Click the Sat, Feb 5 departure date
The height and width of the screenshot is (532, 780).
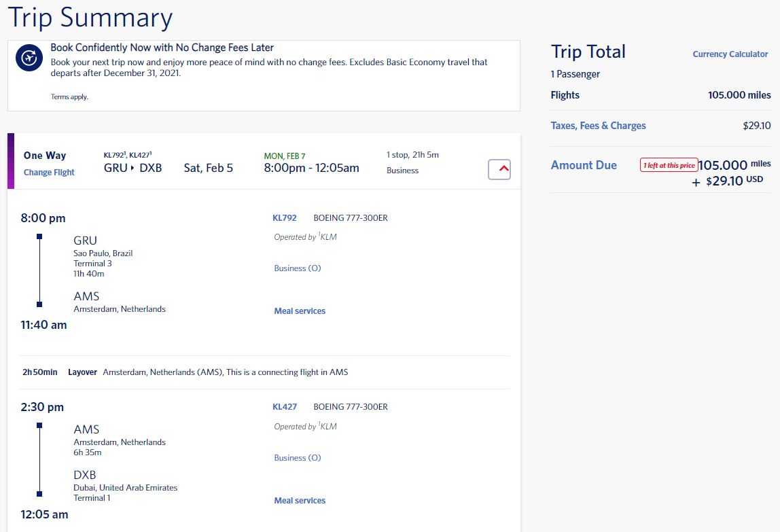coord(209,169)
